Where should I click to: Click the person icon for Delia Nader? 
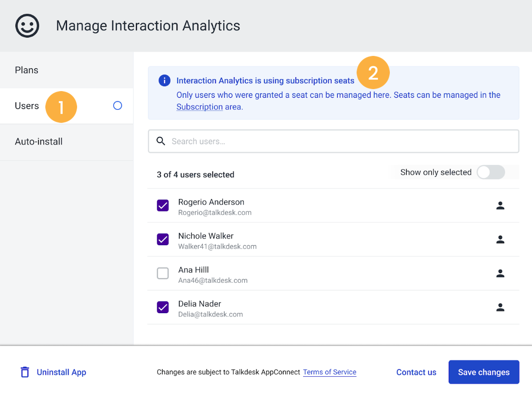(500, 307)
